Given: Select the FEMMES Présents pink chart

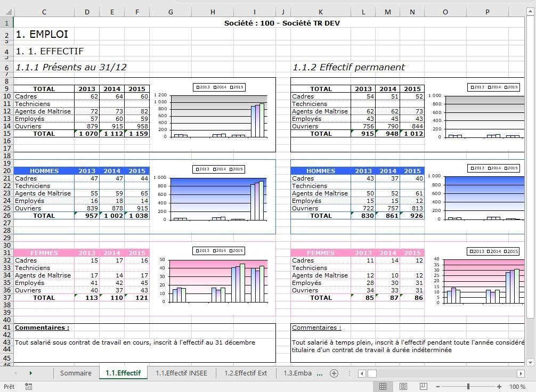Looking at the screenshot, I should 214,279.
